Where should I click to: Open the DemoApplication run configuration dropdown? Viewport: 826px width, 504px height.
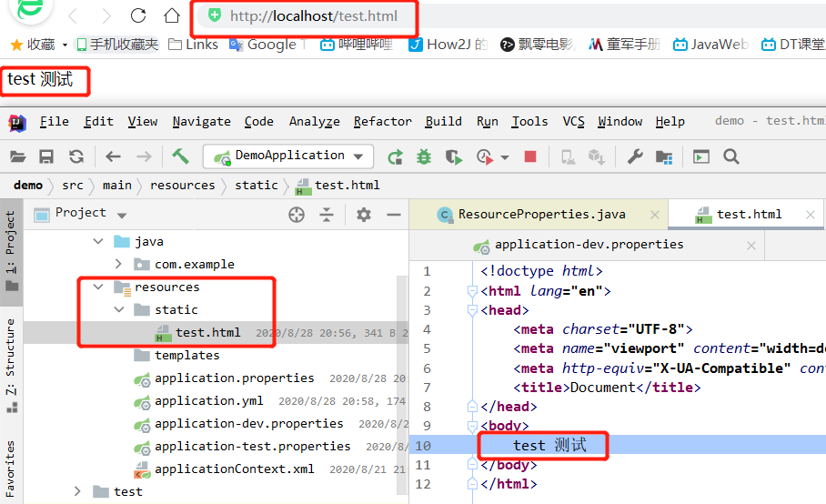288,156
